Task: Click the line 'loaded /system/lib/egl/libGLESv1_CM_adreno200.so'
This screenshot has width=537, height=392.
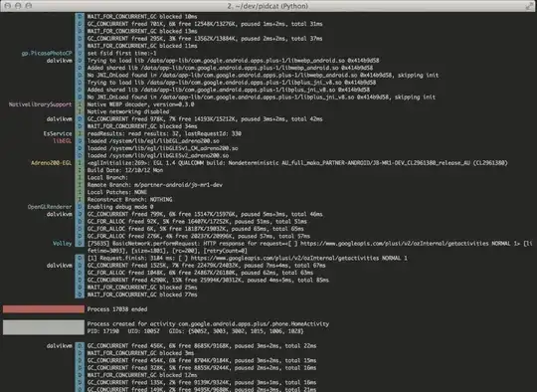Action: point(163,148)
